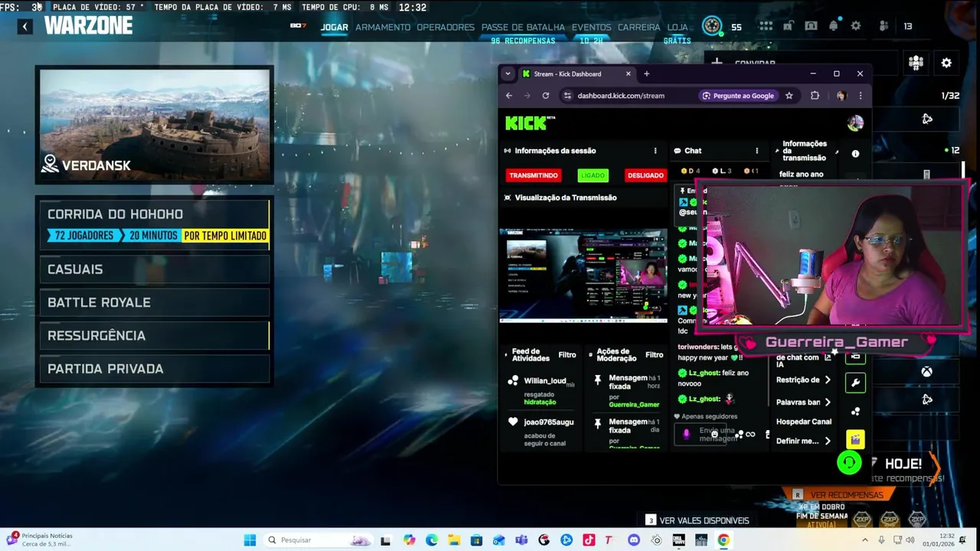
Task: Open the CARREIRA tab
Action: tap(639, 27)
